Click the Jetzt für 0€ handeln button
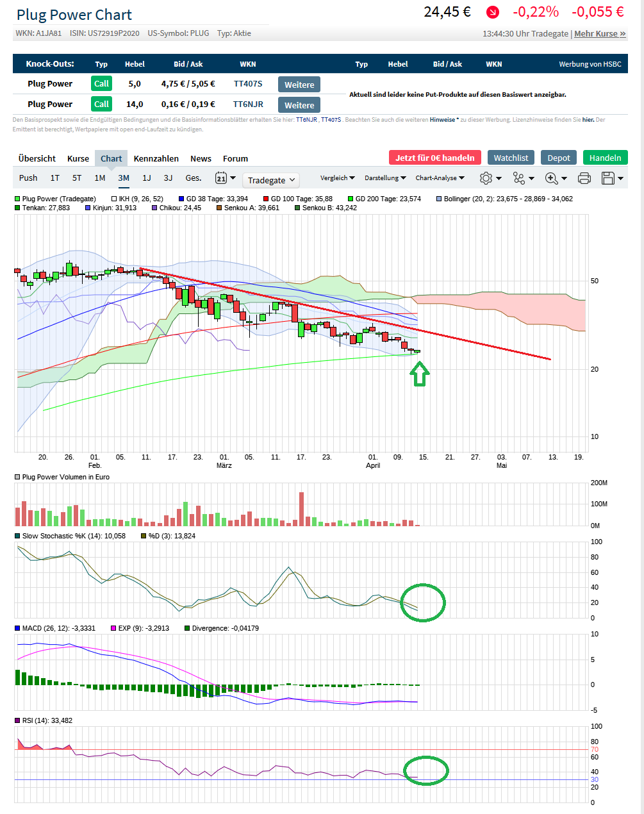The image size is (644, 814). (x=434, y=158)
